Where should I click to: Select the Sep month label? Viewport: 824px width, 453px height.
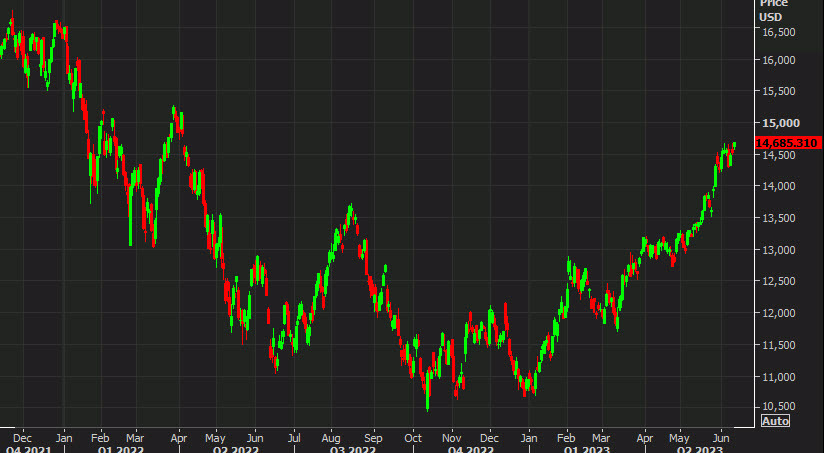373,438
